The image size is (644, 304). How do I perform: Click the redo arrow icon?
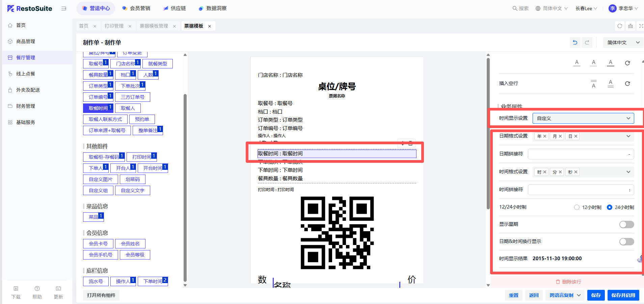(587, 42)
